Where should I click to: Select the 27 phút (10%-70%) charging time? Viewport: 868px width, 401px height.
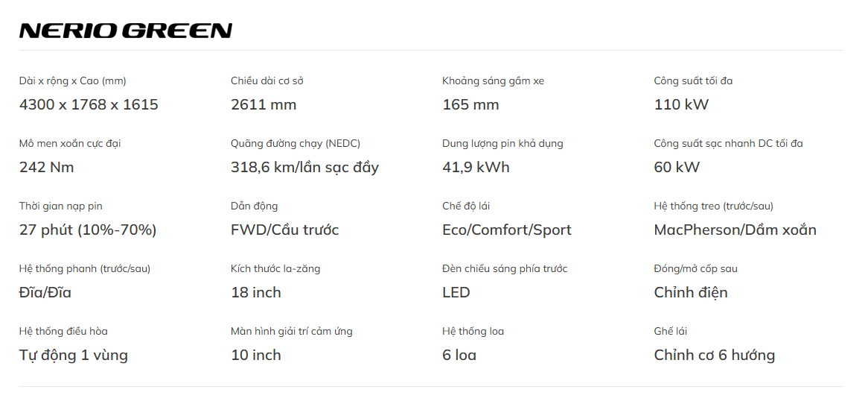[88, 230]
